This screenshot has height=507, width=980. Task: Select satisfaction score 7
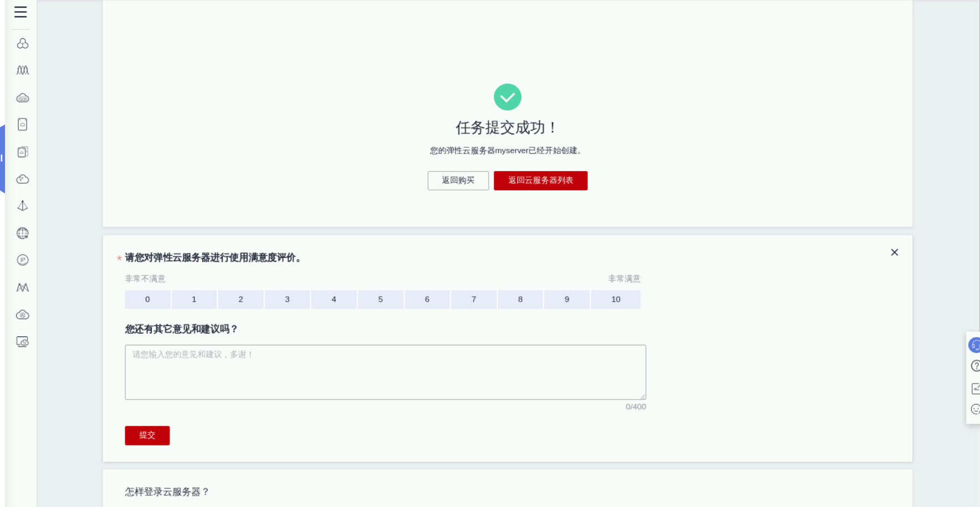[474, 299]
